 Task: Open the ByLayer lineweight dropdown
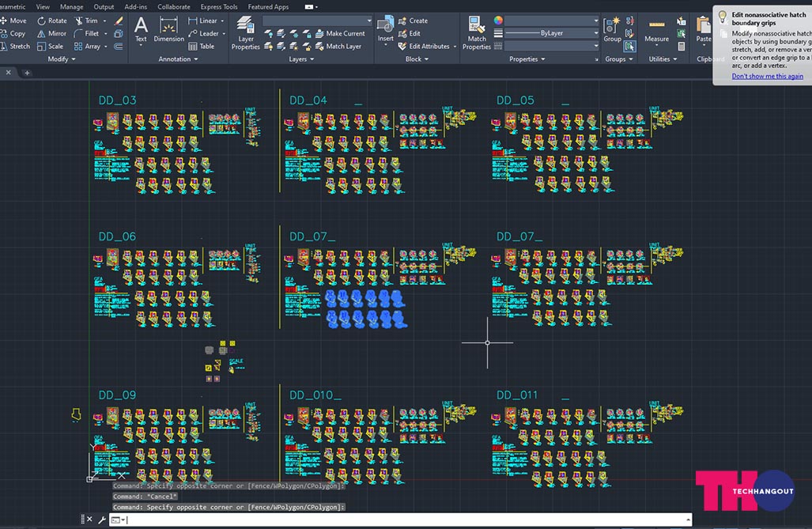pyautogui.click(x=552, y=33)
